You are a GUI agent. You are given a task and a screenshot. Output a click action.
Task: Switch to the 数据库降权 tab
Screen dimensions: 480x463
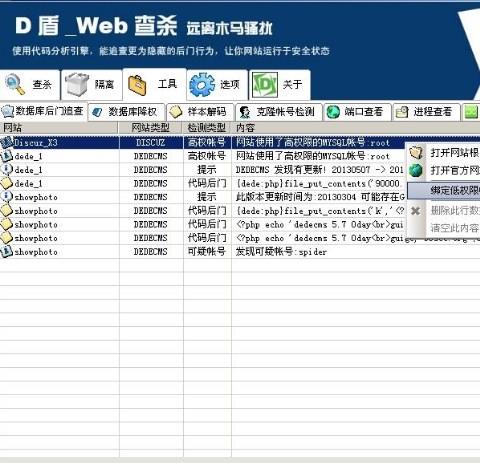pyautogui.click(x=127, y=112)
